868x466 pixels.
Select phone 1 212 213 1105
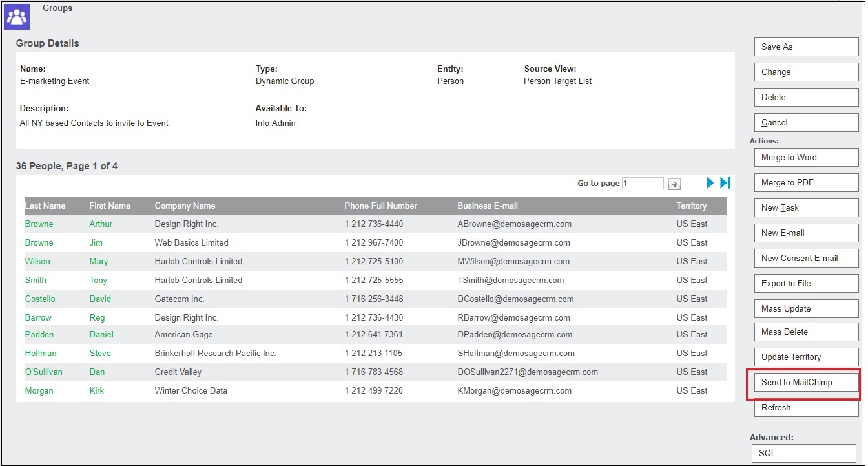click(x=373, y=353)
